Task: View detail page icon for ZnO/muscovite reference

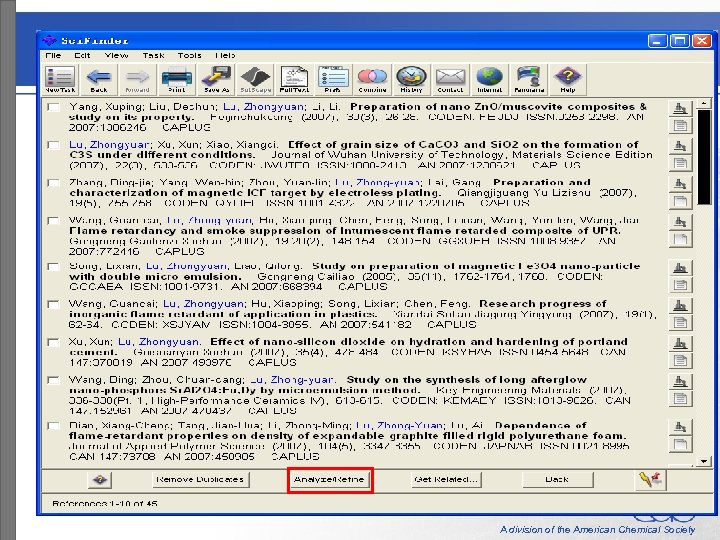Action: click(680, 125)
